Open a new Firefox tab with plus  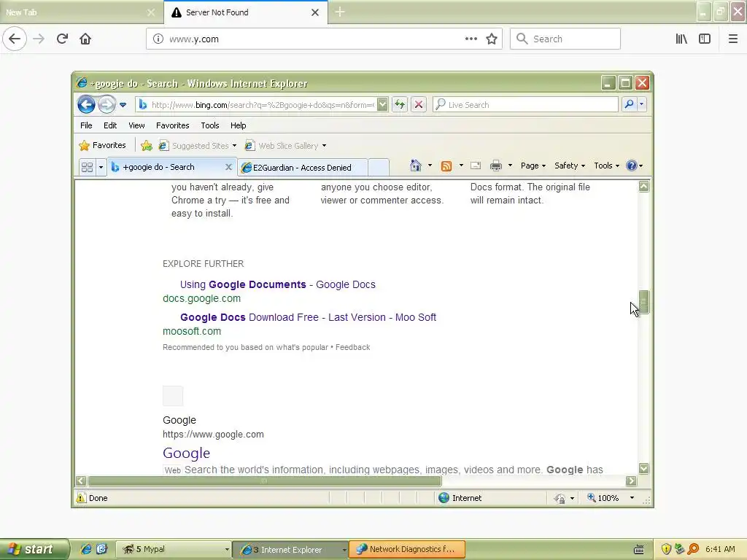click(x=340, y=12)
